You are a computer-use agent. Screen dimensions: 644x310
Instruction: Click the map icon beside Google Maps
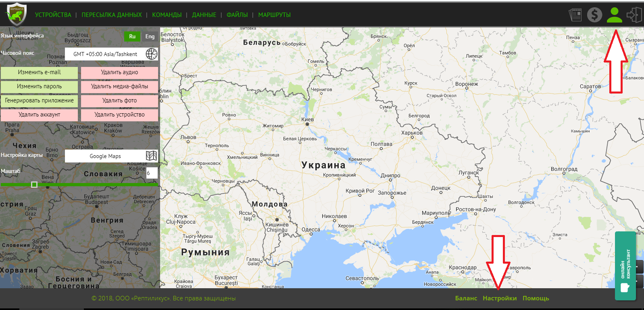click(x=151, y=156)
